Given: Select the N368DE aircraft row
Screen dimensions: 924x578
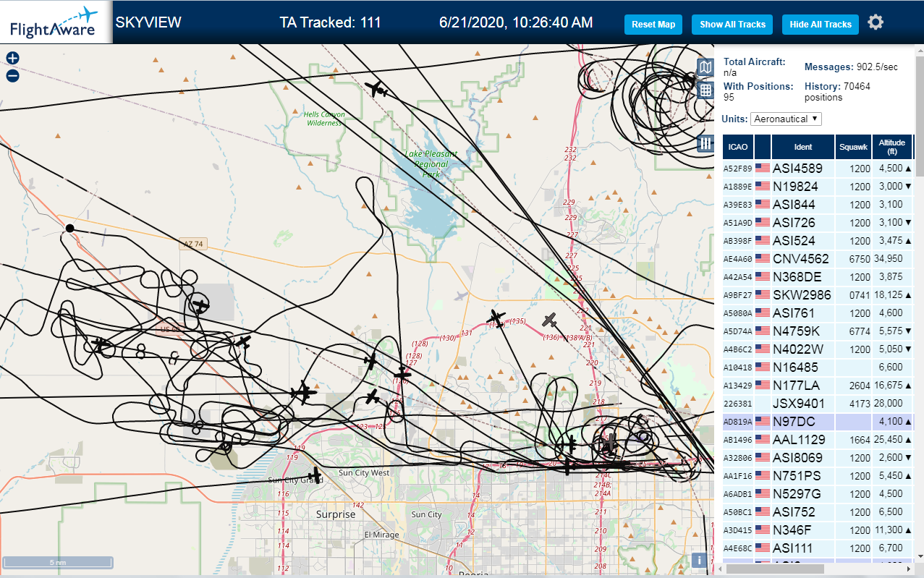Looking at the screenshot, I should [x=818, y=277].
